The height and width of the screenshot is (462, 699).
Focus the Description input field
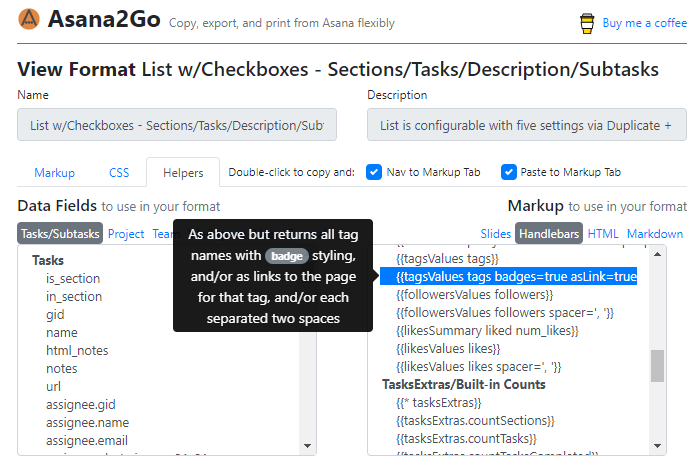click(527, 125)
